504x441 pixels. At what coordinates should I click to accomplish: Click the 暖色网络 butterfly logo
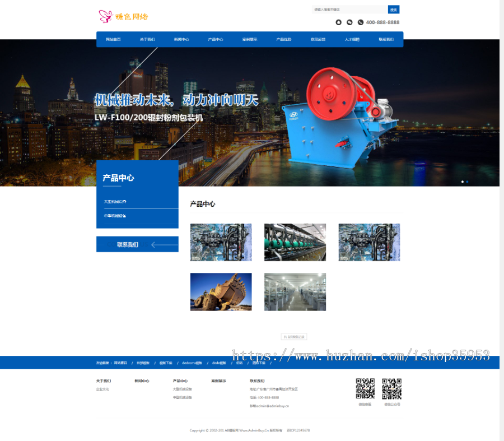(123, 16)
